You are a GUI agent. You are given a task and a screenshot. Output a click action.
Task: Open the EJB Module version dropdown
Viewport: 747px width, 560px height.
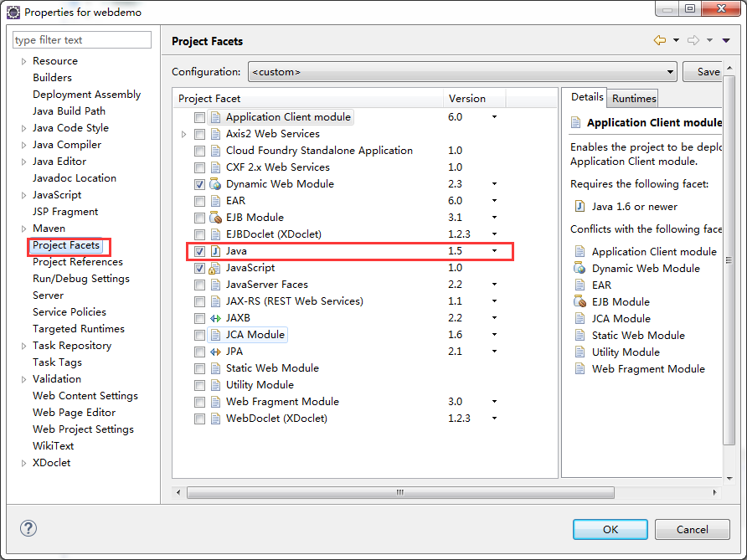tap(494, 218)
